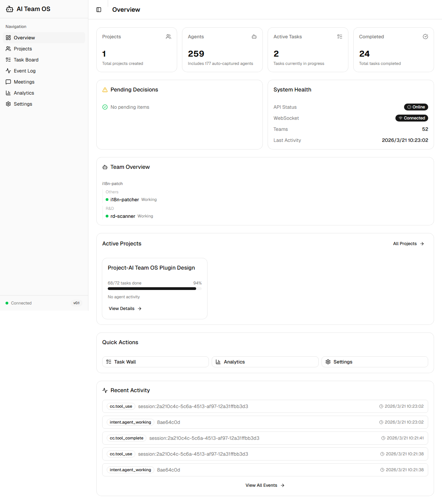The height and width of the screenshot is (504, 442).
Task: Switch to the Task Board section
Action: [26, 60]
